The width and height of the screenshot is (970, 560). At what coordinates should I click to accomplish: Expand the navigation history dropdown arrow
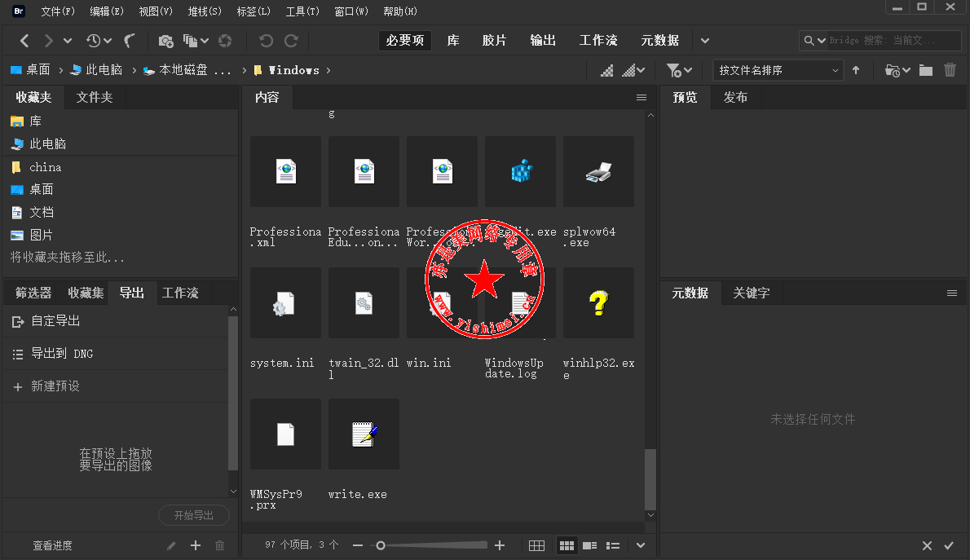(68, 41)
